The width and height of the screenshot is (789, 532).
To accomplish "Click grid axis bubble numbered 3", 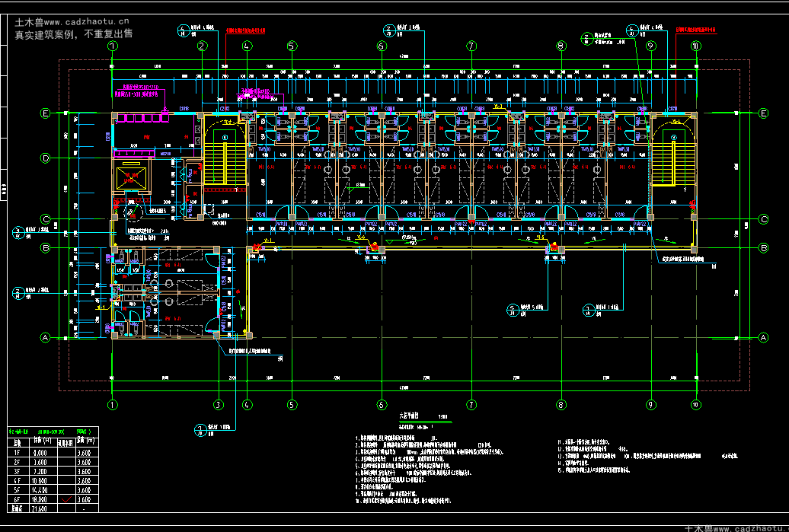I will click(x=218, y=404).
